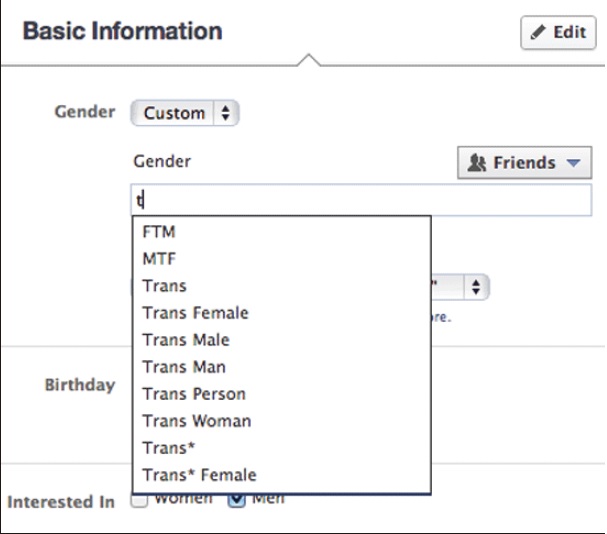Choose the Trans* suggestion
The height and width of the screenshot is (534, 607).
click(168, 448)
